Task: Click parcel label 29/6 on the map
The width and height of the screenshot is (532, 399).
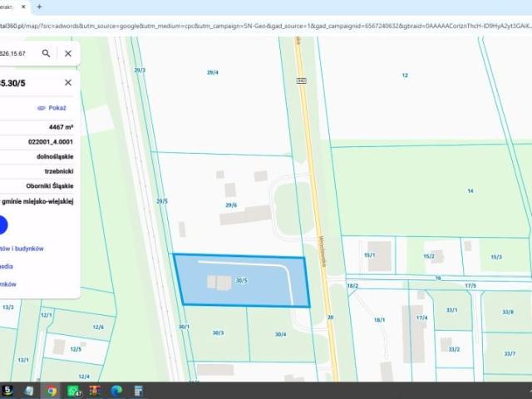Action: point(231,205)
